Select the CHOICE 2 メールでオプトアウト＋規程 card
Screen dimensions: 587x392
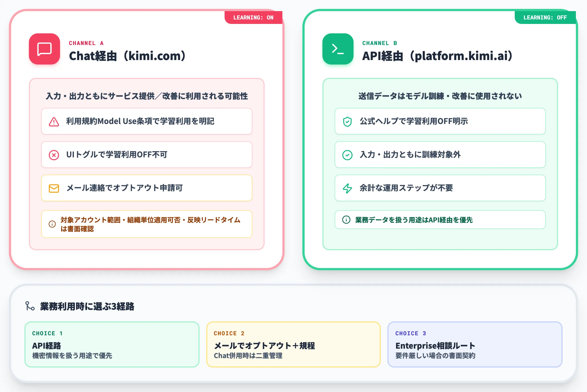pos(293,344)
